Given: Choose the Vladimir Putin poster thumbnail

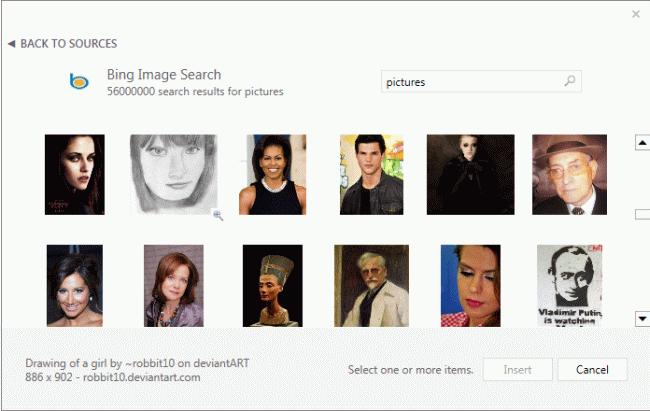Looking at the screenshot, I should pyautogui.click(x=569, y=285).
